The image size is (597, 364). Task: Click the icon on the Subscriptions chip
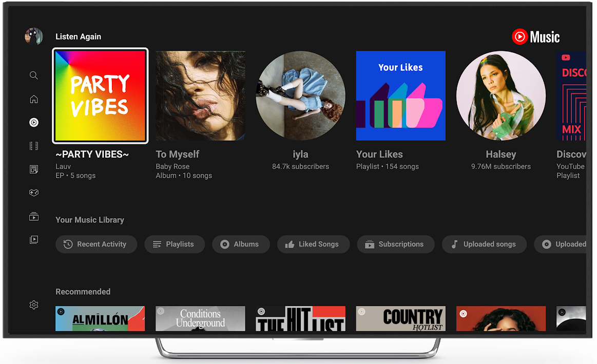coord(369,244)
